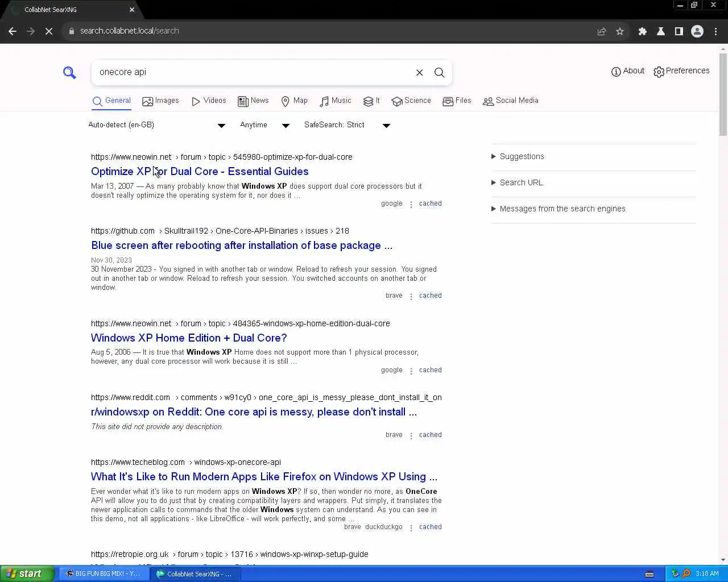Click the keyboard icon in taskbar
The image size is (728, 582).
click(650, 574)
